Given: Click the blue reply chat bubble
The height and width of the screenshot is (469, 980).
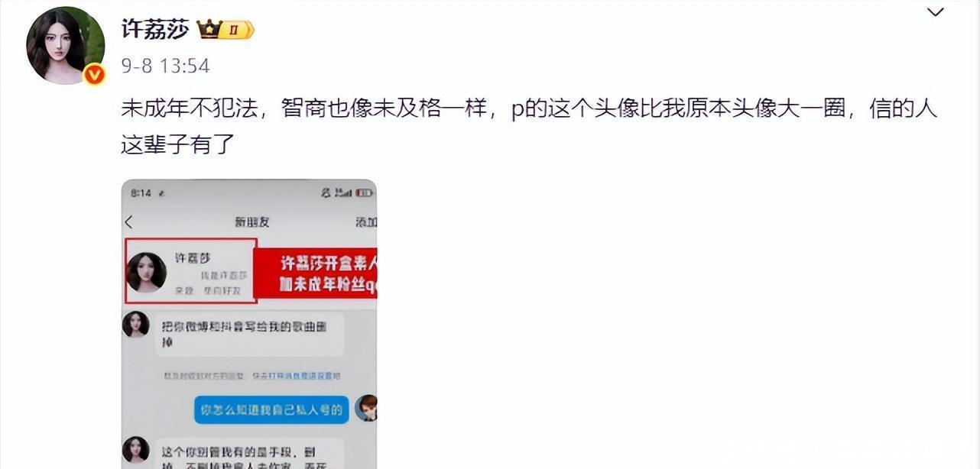Looking at the screenshot, I should coord(271,410).
